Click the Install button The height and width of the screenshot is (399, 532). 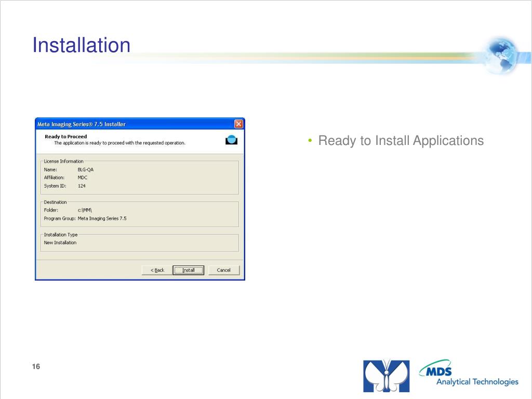point(188,270)
